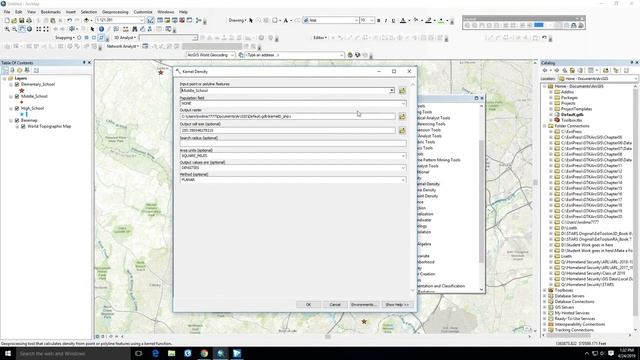Open the ArcToolbox window icon

tap(182, 20)
